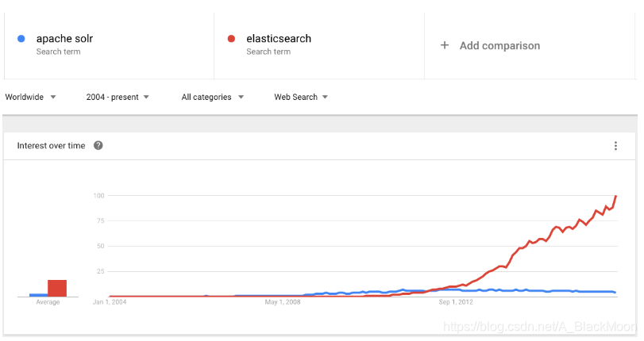Image resolution: width=644 pixels, height=341 pixels.
Task: Open the All categories dropdown
Action: (x=213, y=97)
